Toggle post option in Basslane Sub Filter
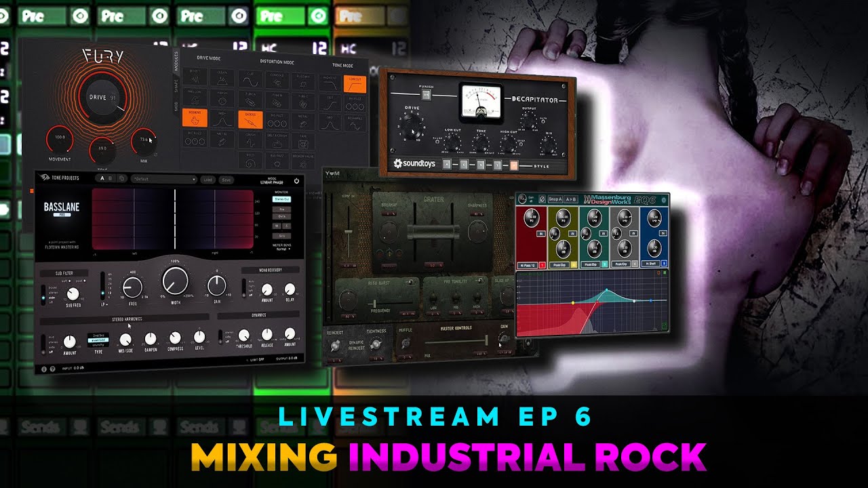The image size is (868, 488). click(x=81, y=281)
